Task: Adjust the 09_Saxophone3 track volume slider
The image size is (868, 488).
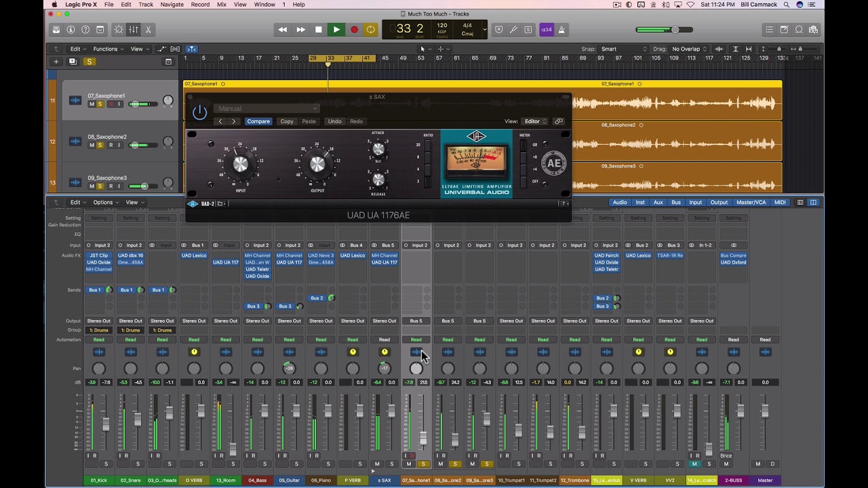Action: click(x=143, y=186)
